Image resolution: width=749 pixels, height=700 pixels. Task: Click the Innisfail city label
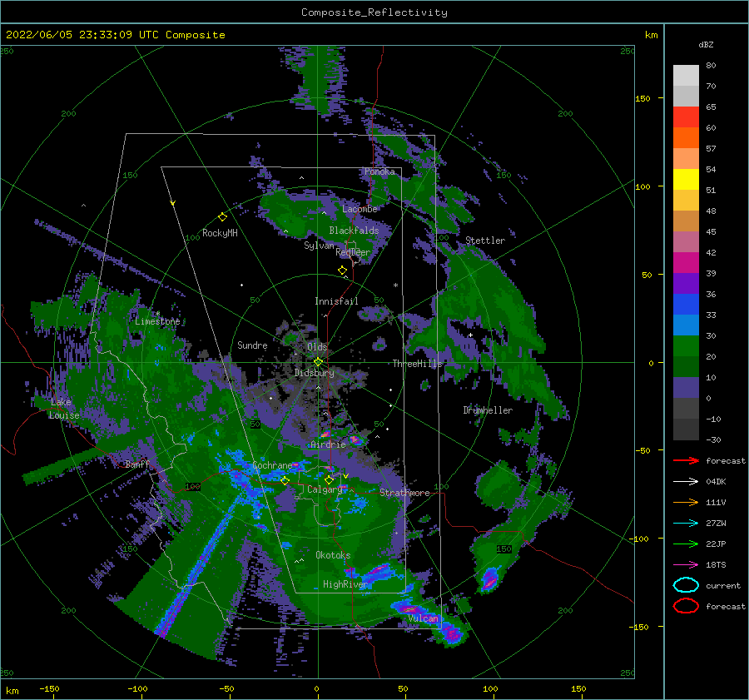336,301
